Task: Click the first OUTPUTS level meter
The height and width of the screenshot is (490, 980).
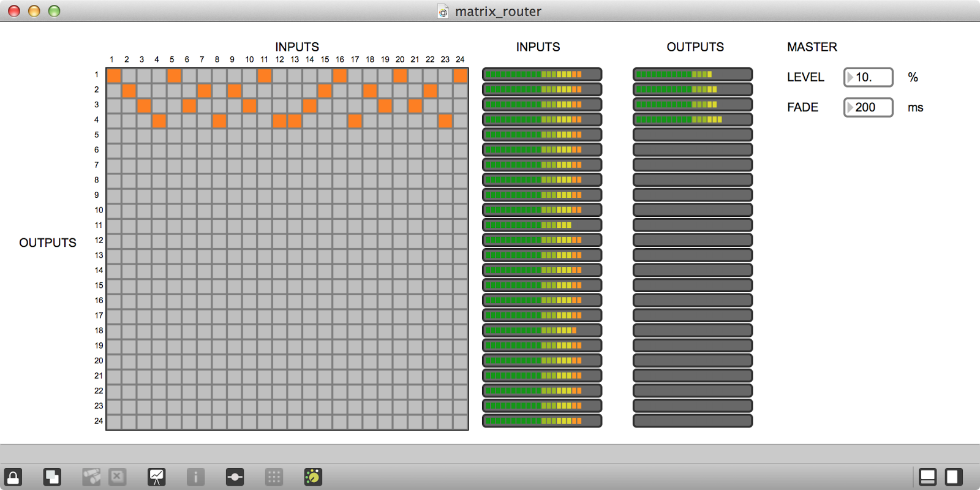Action: 693,74
